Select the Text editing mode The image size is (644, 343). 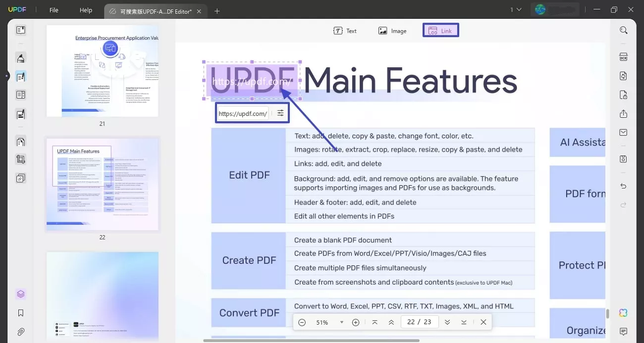tap(345, 31)
